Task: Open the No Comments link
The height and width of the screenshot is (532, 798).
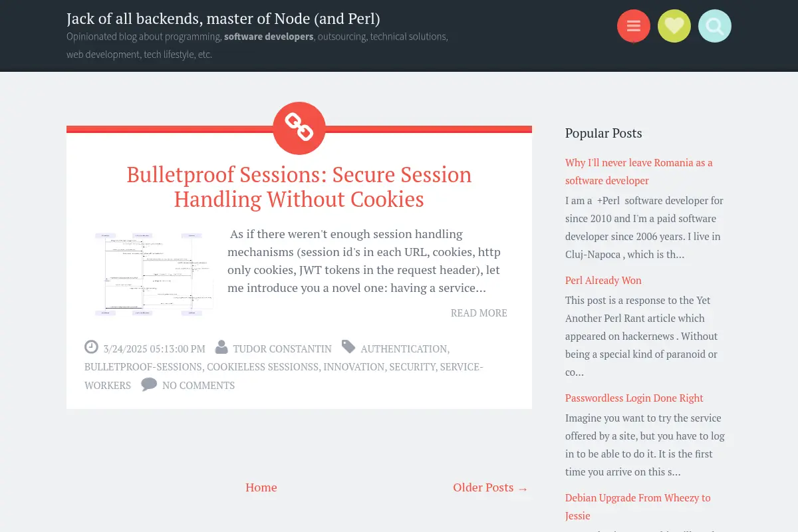Action: (198, 385)
